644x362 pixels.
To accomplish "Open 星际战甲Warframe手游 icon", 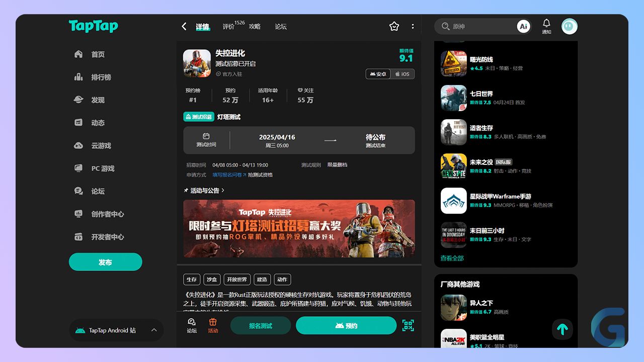I will tap(454, 201).
